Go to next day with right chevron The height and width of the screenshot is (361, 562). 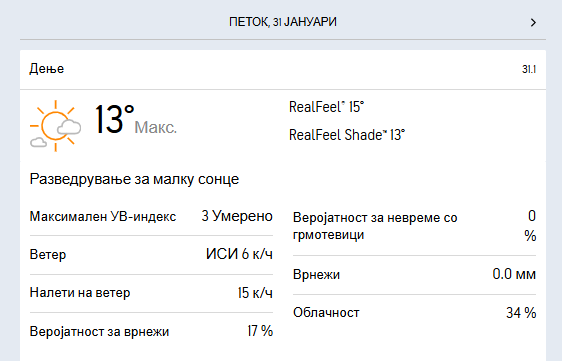[533, 23]
